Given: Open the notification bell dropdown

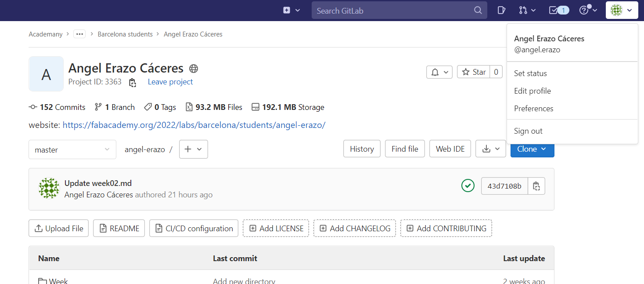Looking at the screenshot, I should point(439,72).
